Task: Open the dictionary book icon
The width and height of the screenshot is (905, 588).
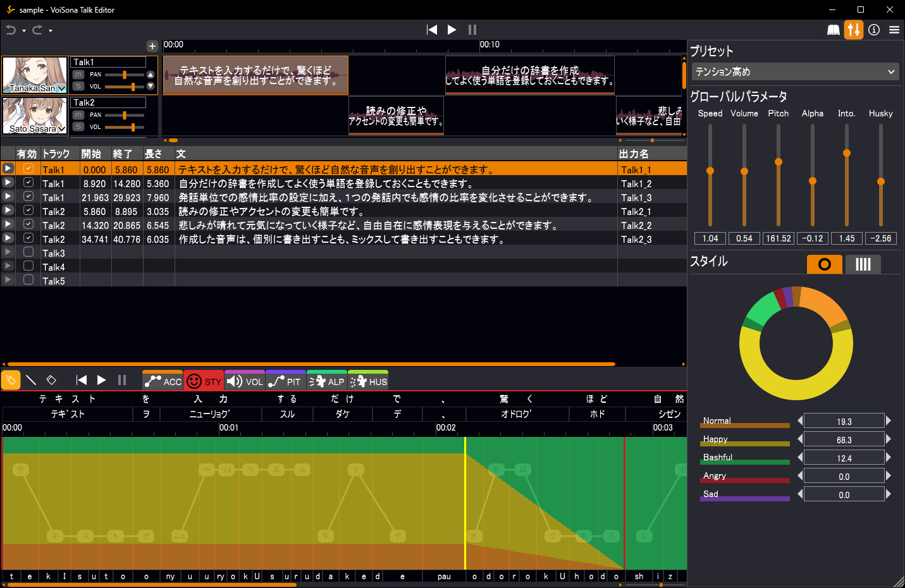Action: pyautogui.click(x=834, y=30)
